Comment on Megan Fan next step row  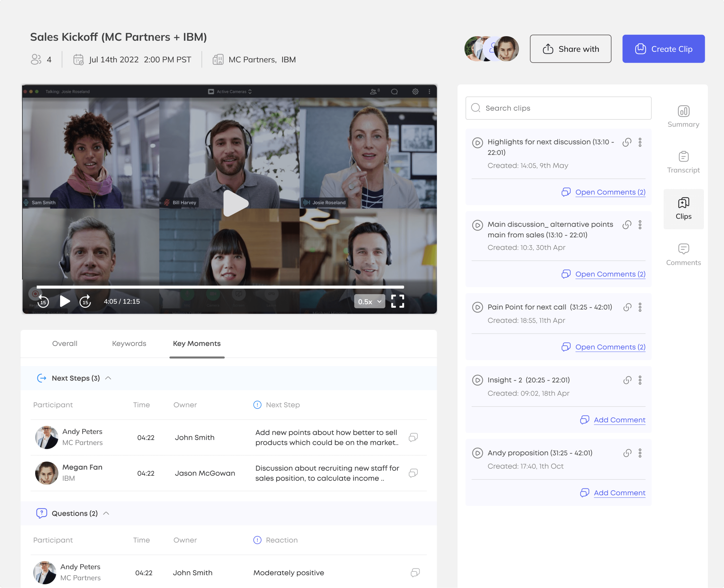[413, 473]
